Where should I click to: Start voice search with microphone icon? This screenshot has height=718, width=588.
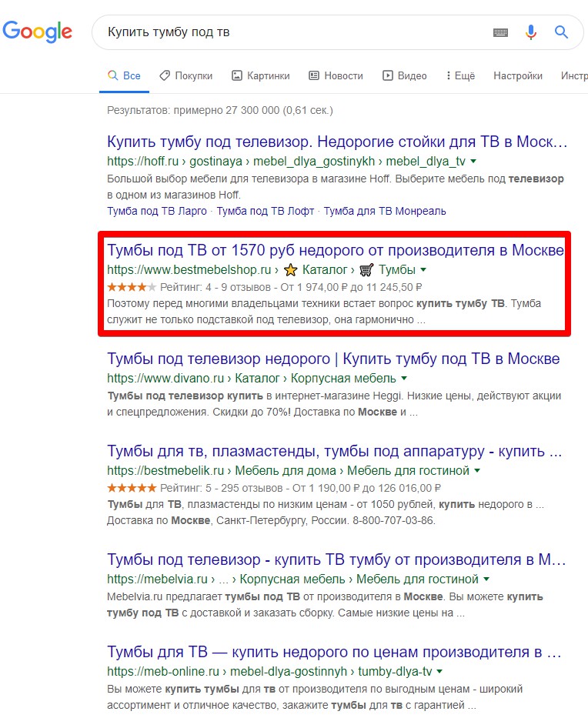pyautogui.click(x=531, y=32)
